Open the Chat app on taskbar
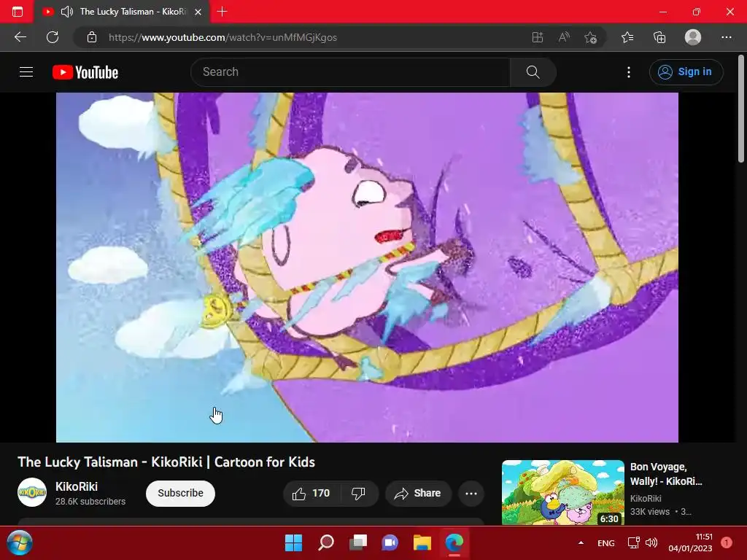 390,542
